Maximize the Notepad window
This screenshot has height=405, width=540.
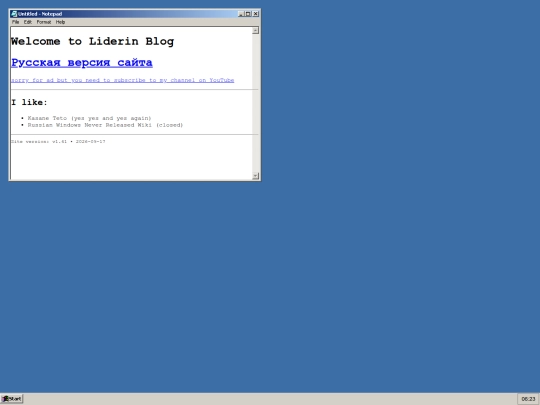click(248, 14)
